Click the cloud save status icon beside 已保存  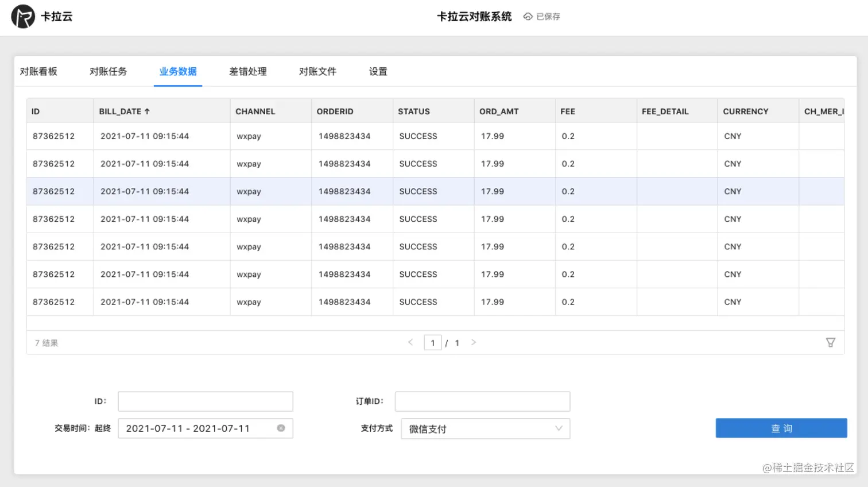(528, 17)
